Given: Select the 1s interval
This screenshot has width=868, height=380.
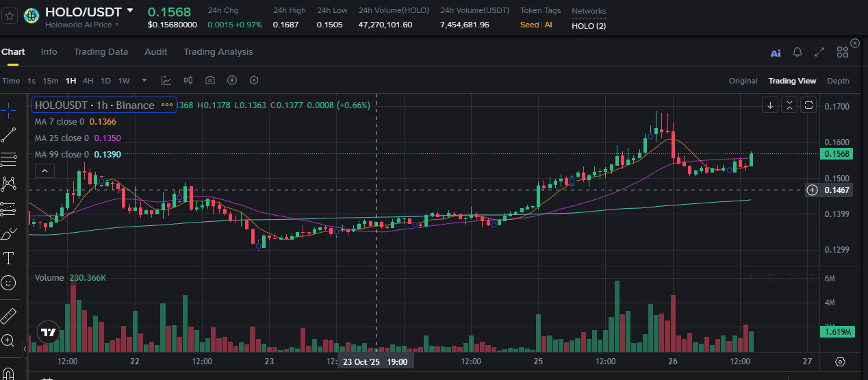Looking at the screenshot, I should click(31, 81).
